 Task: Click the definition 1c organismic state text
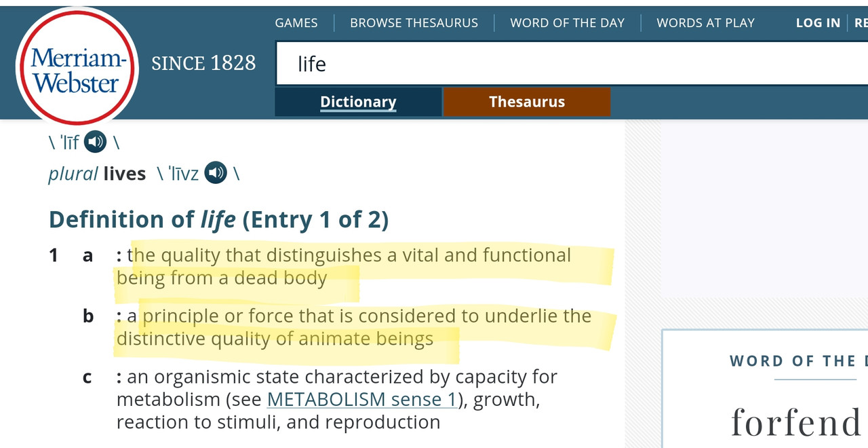point(337,399)
